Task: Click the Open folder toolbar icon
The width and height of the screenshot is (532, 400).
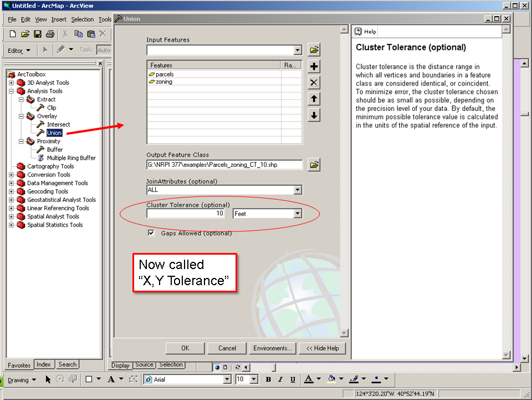Action: point(25,34)
